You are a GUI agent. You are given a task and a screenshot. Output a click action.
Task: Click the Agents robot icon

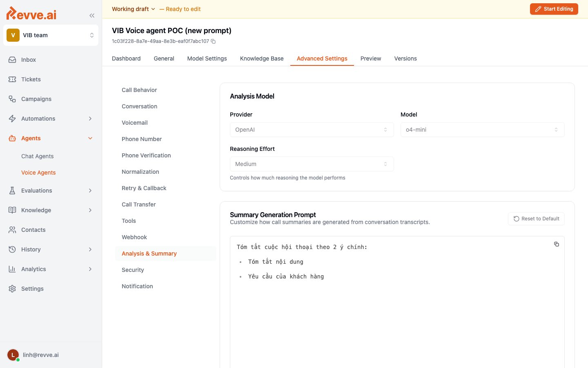click(12, 138)
